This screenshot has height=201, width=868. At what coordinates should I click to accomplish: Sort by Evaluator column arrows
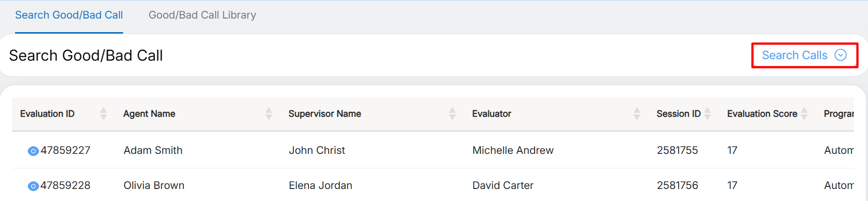[x=637, y=114]
